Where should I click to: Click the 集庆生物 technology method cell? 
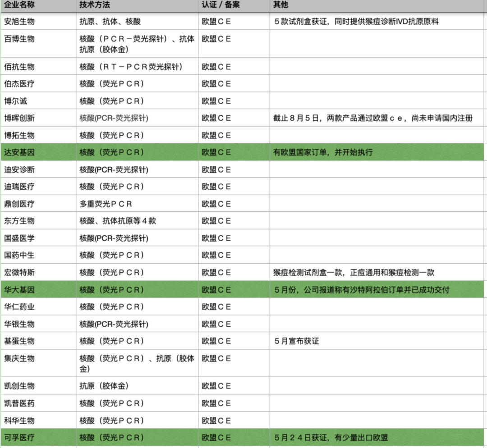tap(137, 363)
